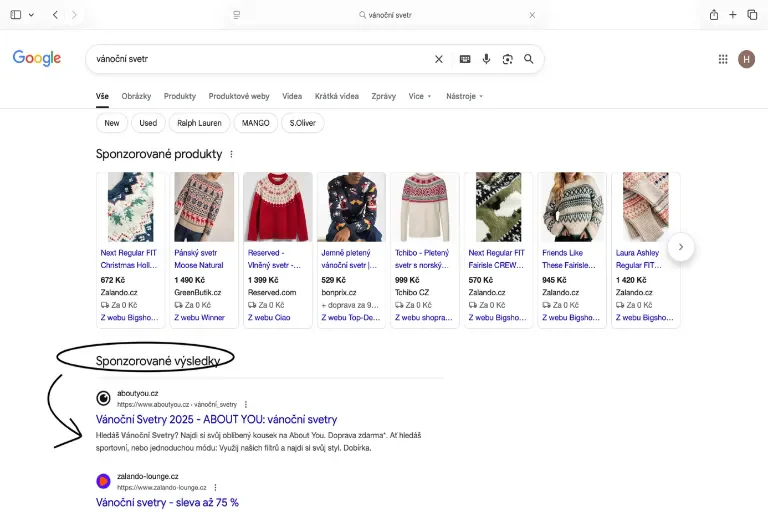Open Vánoční svetry - sleva až 75 % result
The height and width of the screenshot is (512, 768).
[167, 503]
